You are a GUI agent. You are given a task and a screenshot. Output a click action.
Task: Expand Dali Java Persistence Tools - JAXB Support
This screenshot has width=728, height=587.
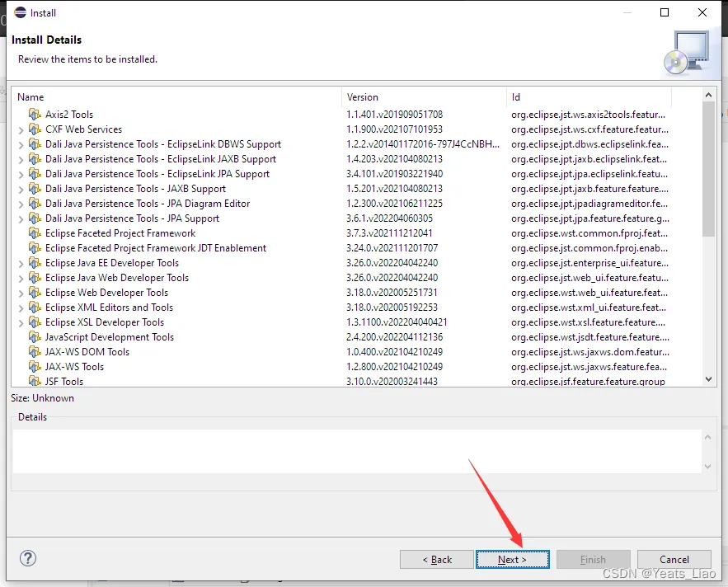(x=21, y=190)
